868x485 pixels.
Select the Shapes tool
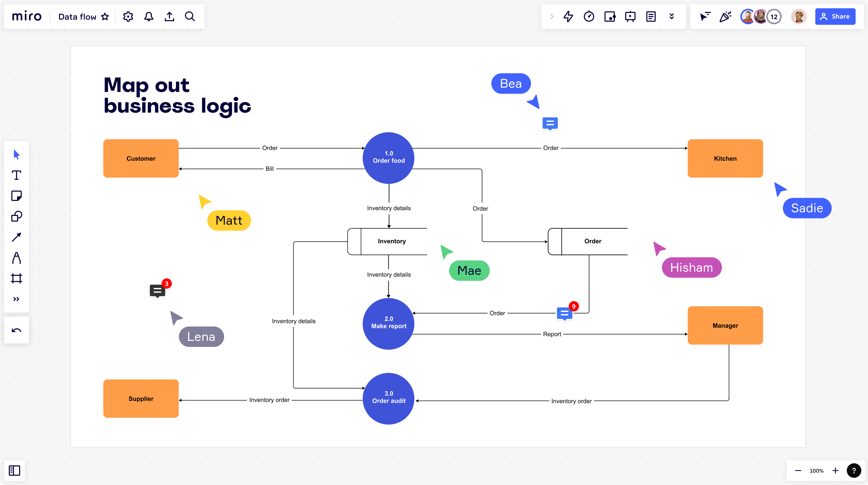click(x=16, y=216)
